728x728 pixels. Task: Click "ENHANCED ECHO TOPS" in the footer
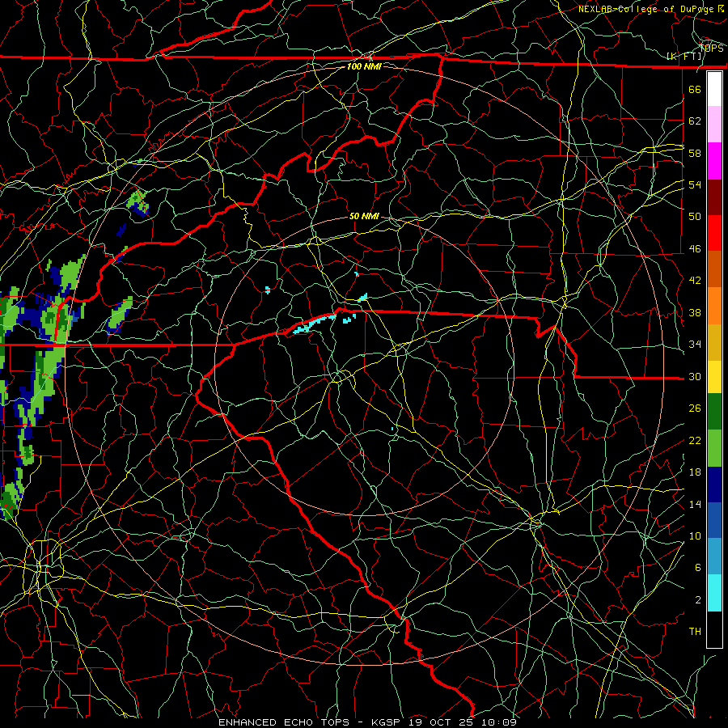click(x=284, y=722)
